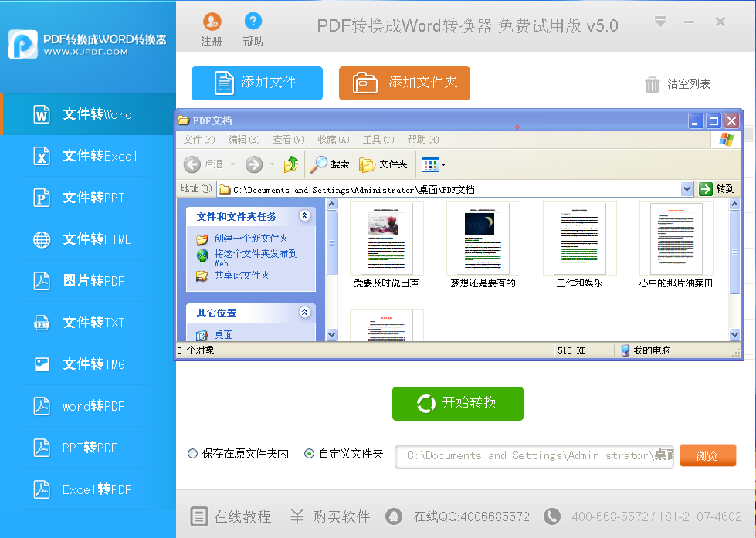Click the up-folder icon
Image resolution: width=756 pixels, height=538 pixels.
click(290, 164)
